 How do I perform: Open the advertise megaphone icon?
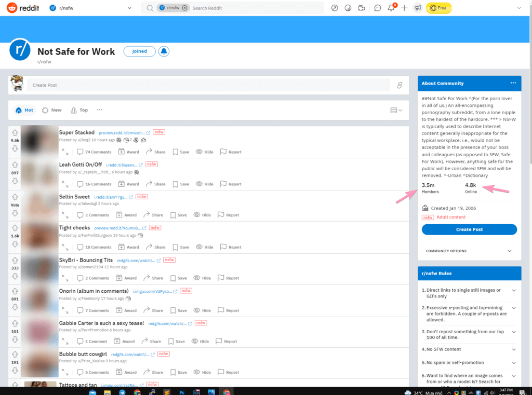[417, 8]
